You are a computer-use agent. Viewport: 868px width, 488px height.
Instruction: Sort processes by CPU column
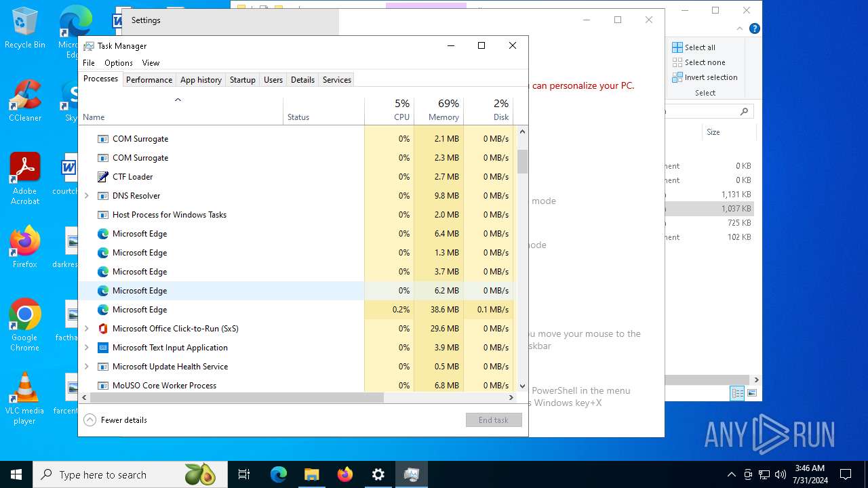click(x=389, y=111)
